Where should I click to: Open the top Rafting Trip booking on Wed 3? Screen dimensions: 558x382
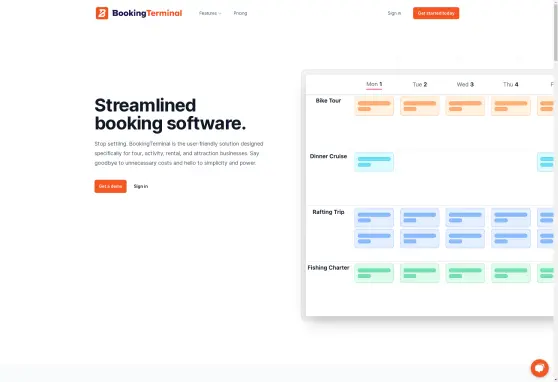click(x=465, y=218)
